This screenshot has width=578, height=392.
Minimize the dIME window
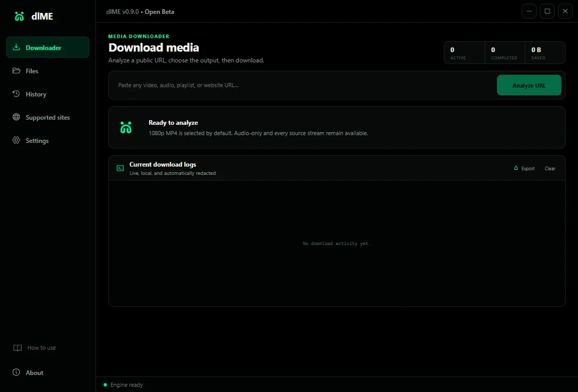click(529, 11)
